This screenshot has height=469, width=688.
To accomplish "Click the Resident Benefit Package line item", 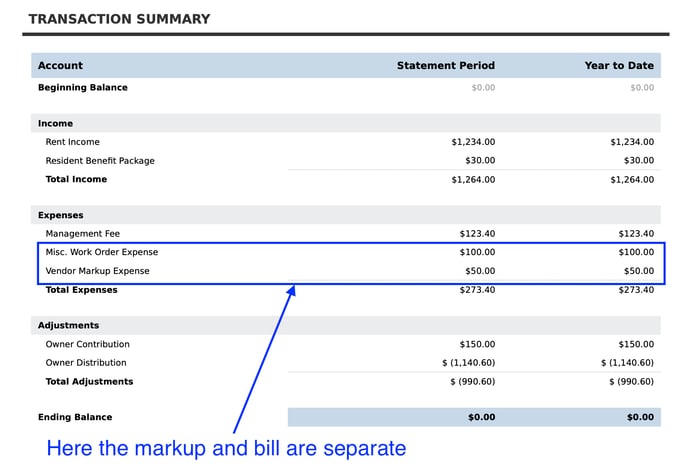I will (x=100, y=161).
